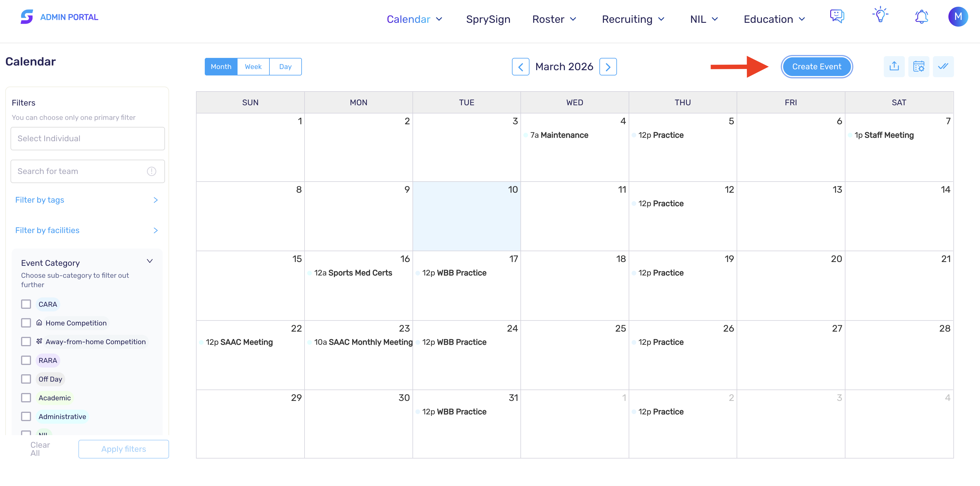Click the Search for team field
This screenshot has height=486, width=980.
tap(87, 172)
